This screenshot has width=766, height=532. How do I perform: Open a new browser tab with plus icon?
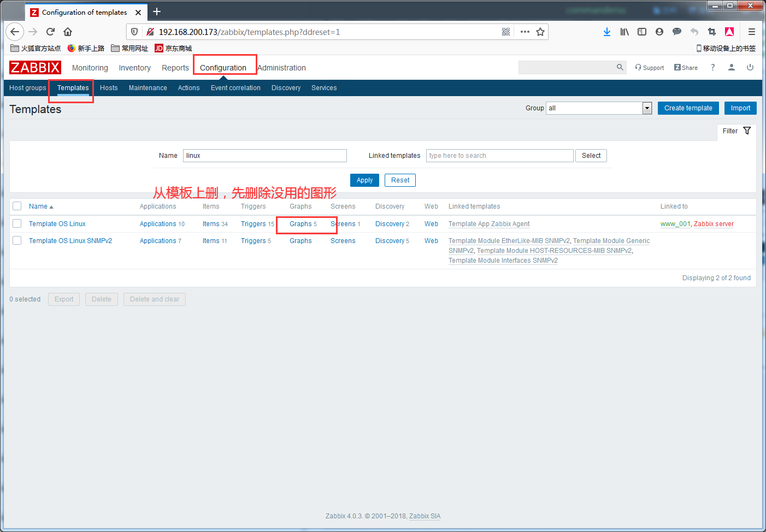tap(157, 11)
